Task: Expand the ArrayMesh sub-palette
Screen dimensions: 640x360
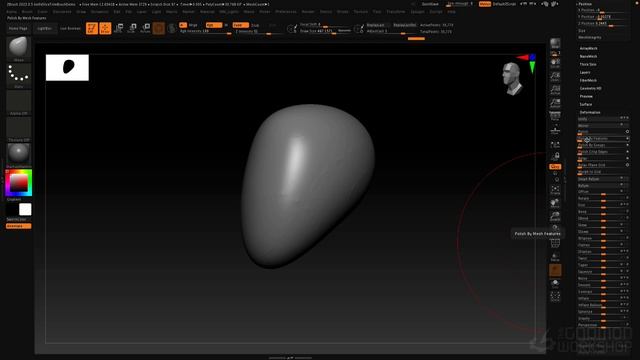Action: tap(588, 48)
